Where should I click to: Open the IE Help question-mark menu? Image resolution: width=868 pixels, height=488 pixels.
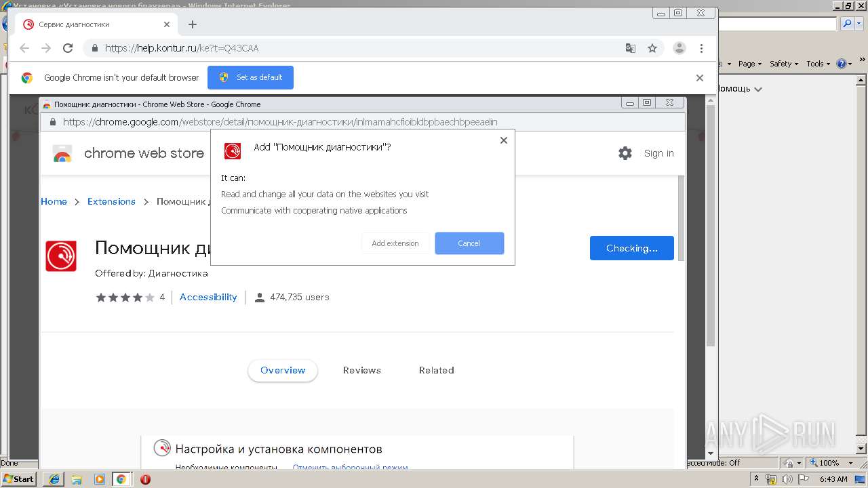pyautogui.click(x=844, y=64)
